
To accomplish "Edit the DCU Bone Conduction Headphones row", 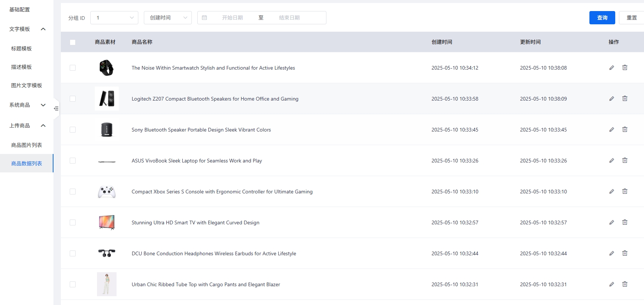I will tap(612, 253).
